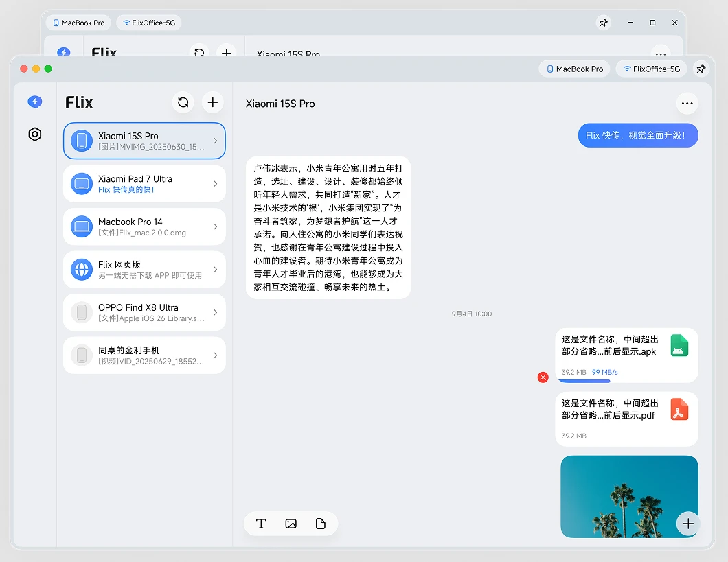Viewport: 728px width, 562px height.
Task: Expand the Xiaomi 15S Pro row chevron
Action: coord(216,141)
